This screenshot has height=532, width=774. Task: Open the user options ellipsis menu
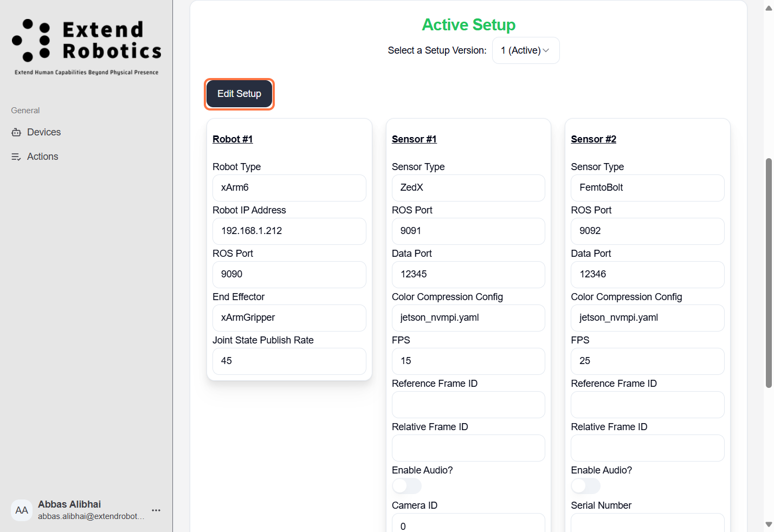156,510
